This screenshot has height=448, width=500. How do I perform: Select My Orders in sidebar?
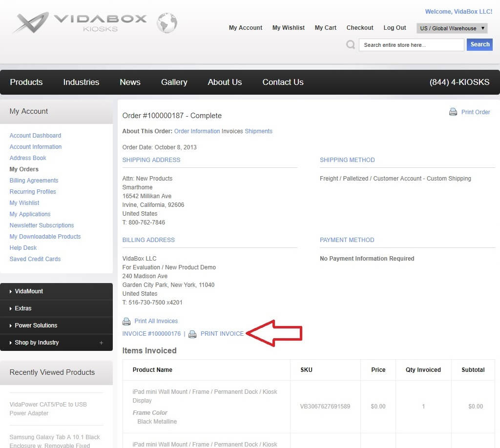24,169
